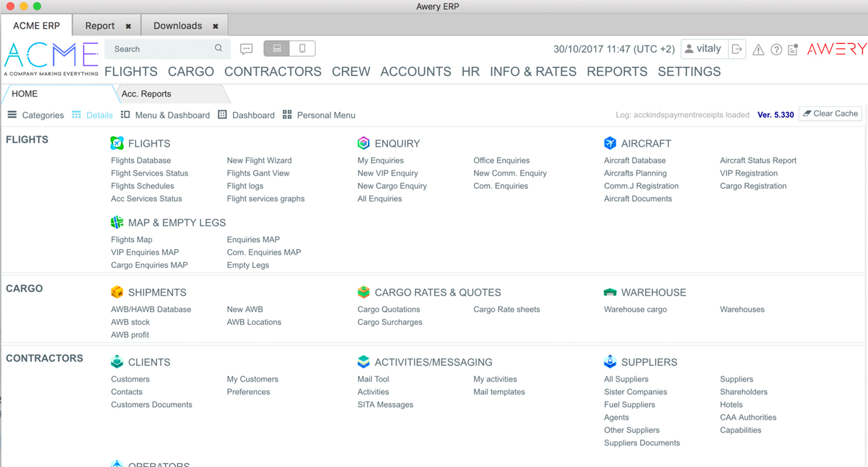Switch to Menu & Dashboard view
This screenshot has height=467, width=868.
tap(164, 115)
